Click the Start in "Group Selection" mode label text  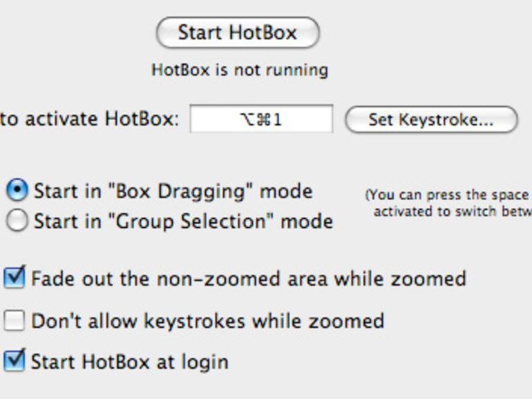coord(183,222)
